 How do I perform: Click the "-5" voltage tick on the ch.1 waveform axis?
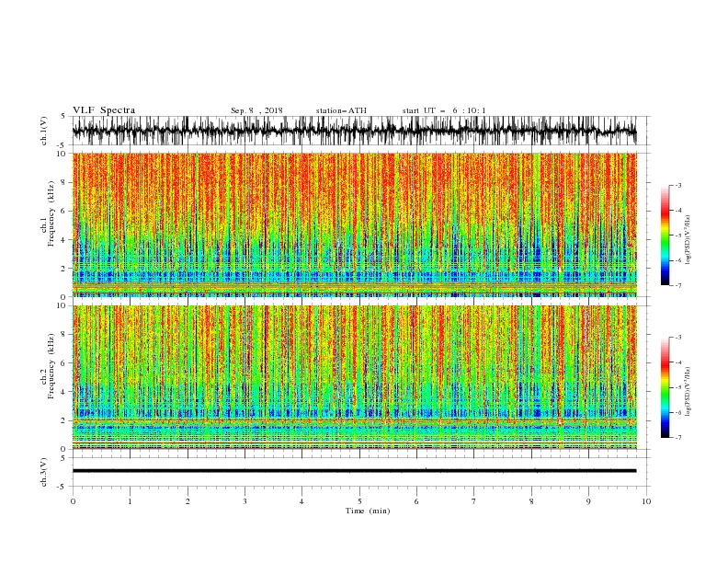tap(62, 145)
